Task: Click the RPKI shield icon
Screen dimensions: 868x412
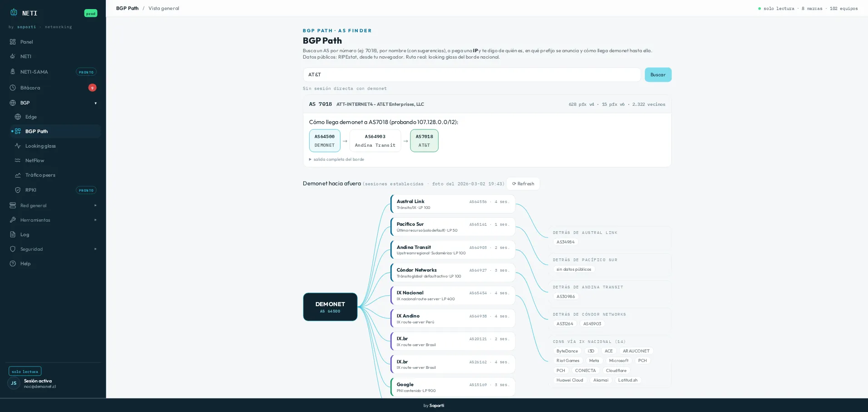Action: (18, 190)
